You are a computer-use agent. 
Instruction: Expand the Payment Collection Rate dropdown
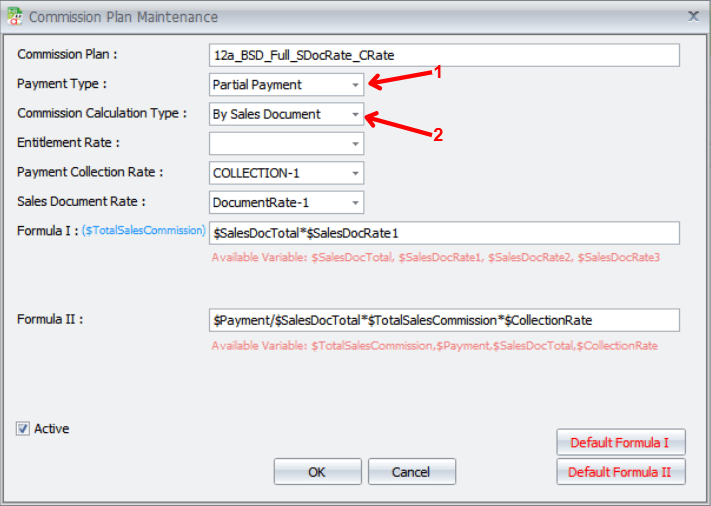[x=355, y=173]
